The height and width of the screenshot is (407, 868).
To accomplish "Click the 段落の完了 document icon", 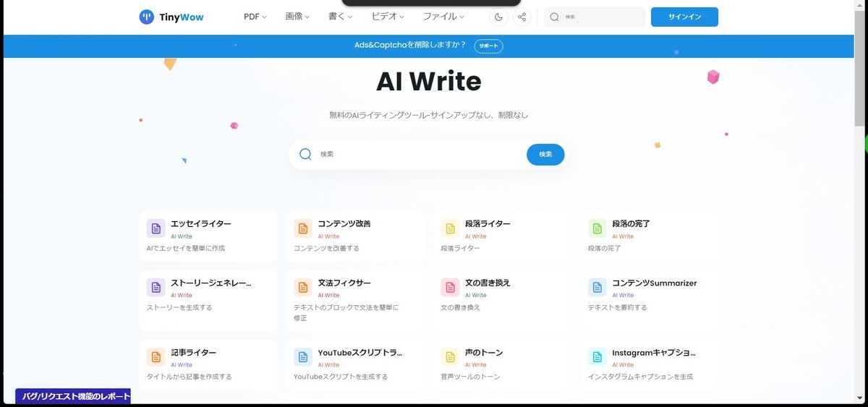I will click(x=597, y=228).
